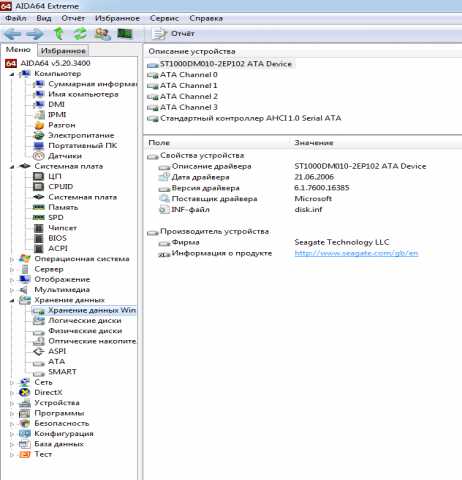The image size is (462, 480).
Task: Open the Файл menu
Action: (16, 18)
